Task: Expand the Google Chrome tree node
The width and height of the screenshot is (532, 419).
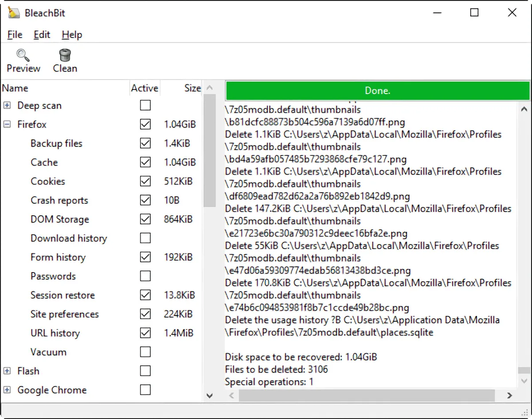Action: point(7,390)
